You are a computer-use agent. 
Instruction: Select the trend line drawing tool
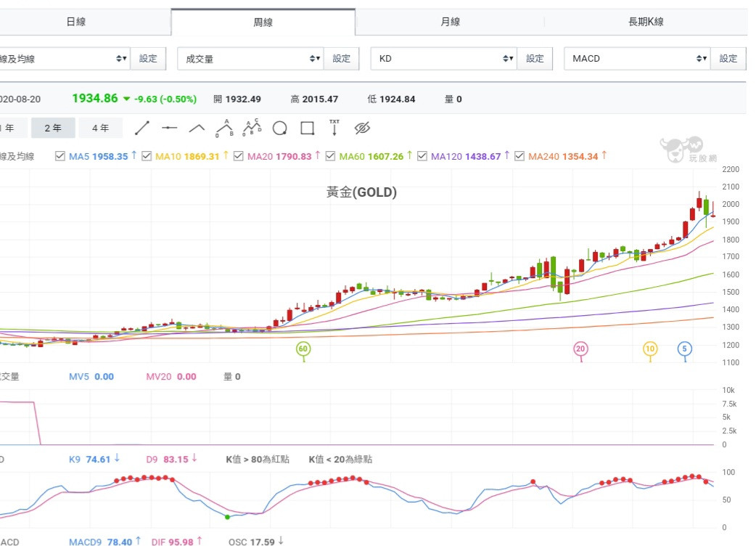click(142, 129)
